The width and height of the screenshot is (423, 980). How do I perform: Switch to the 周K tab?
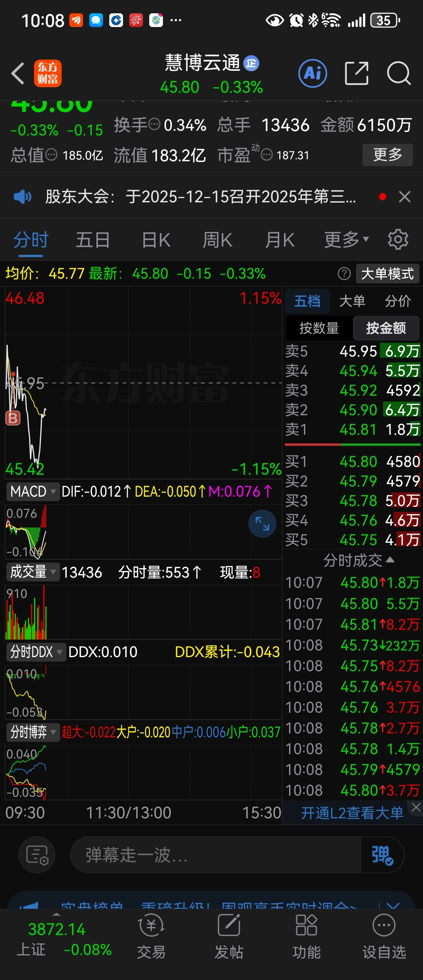pyautogui.click(x=217, y=240)
